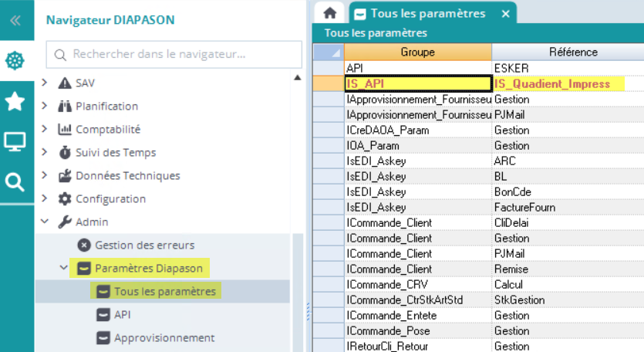Screen dimensions: 644x352
Task: Select the ICreDAOA_Param group cell
Action: click(418, 130)
